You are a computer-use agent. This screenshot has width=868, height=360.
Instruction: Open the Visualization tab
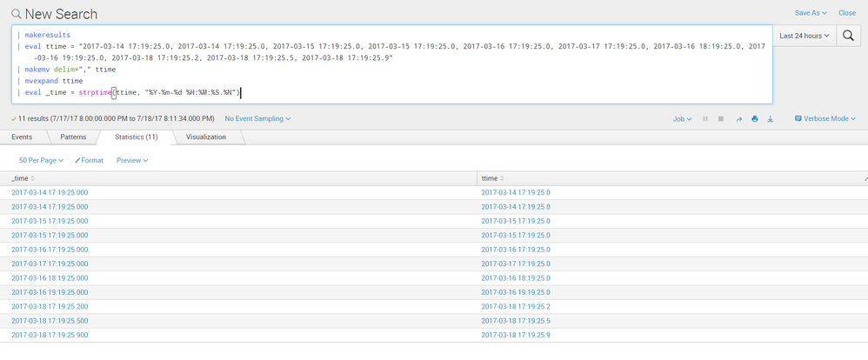(x=206, y=137)
